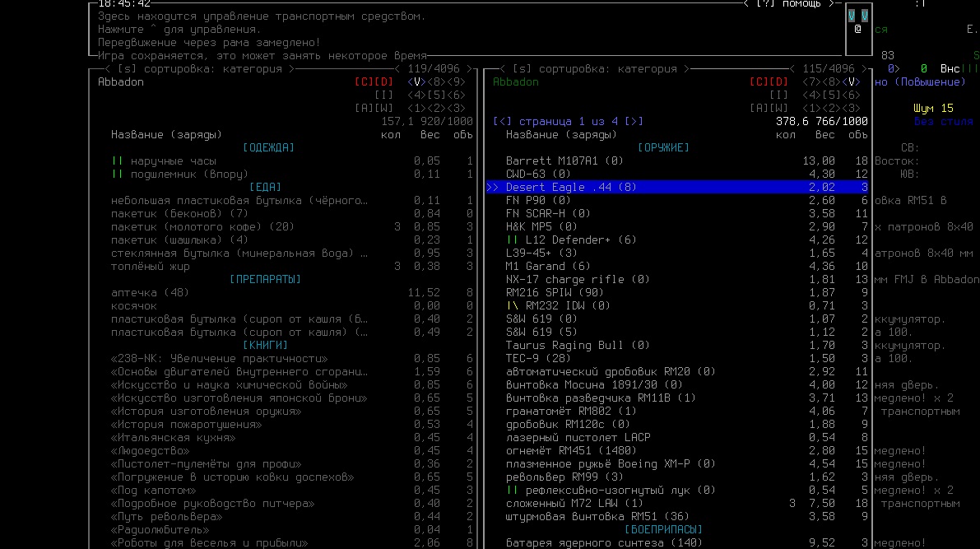Change sorting in left pane header
The width and height of the screenshot is (980, 549).
pyautogui.click(x=200, y=69)
